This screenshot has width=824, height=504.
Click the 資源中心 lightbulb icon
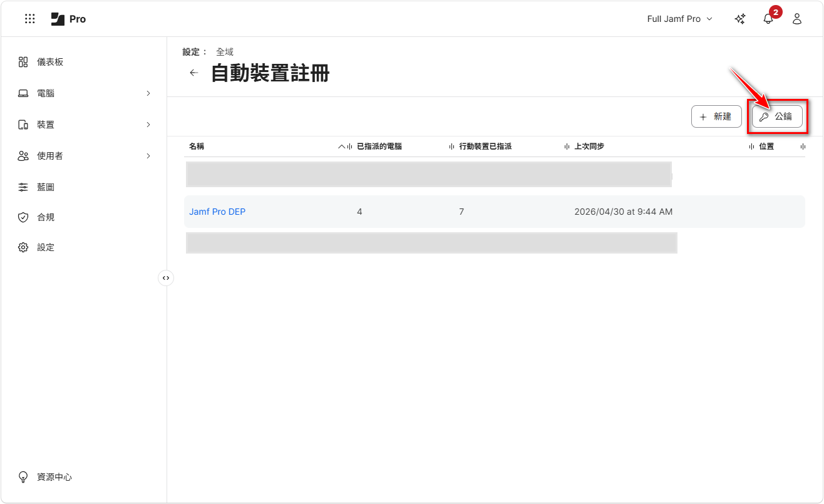[x=23, y=476]
